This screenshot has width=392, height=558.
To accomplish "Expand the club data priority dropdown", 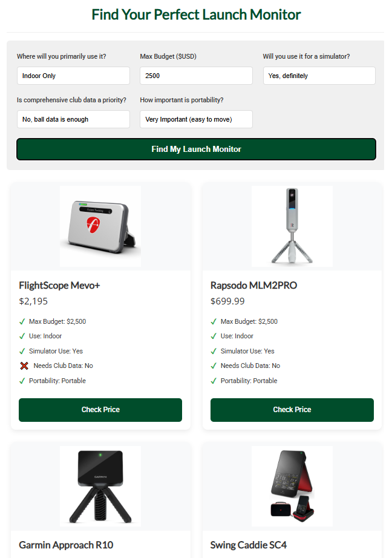I will (73, 119).
